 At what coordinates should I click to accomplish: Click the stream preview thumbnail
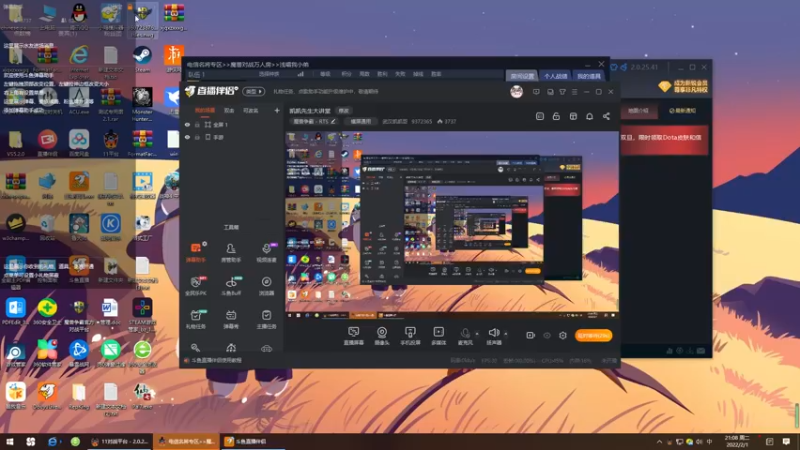click(452, 225)
